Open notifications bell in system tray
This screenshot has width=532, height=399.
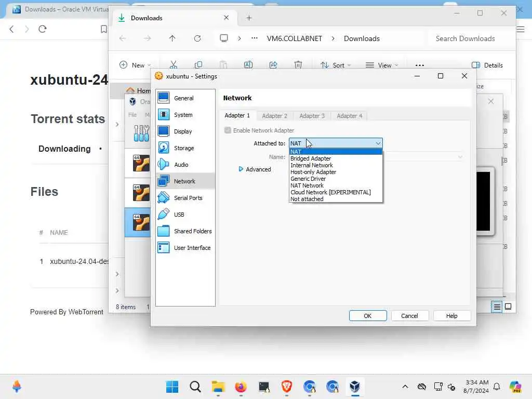[497, 387]
